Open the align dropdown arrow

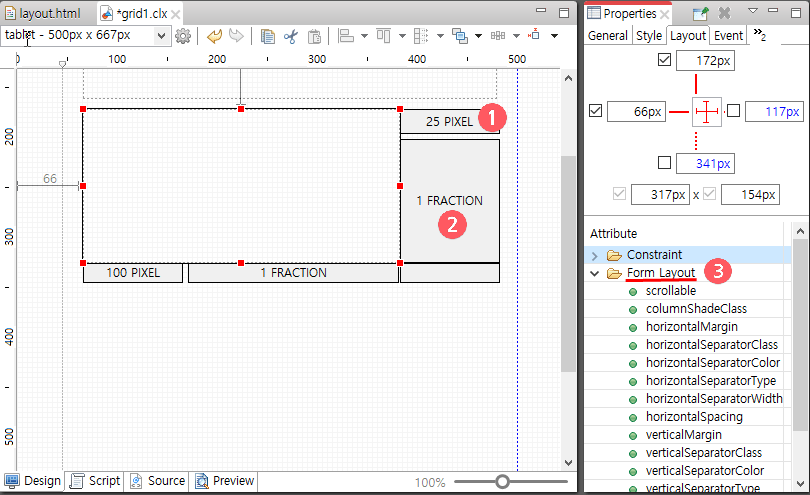pos(364,36)
